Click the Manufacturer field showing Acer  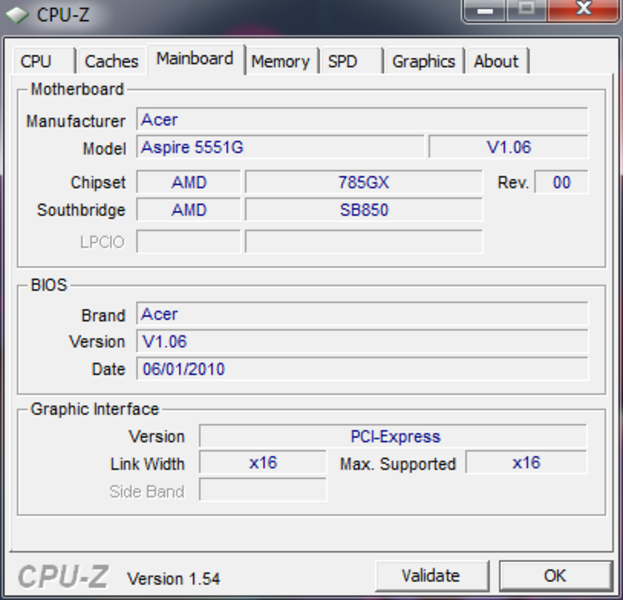pos(362,119)
